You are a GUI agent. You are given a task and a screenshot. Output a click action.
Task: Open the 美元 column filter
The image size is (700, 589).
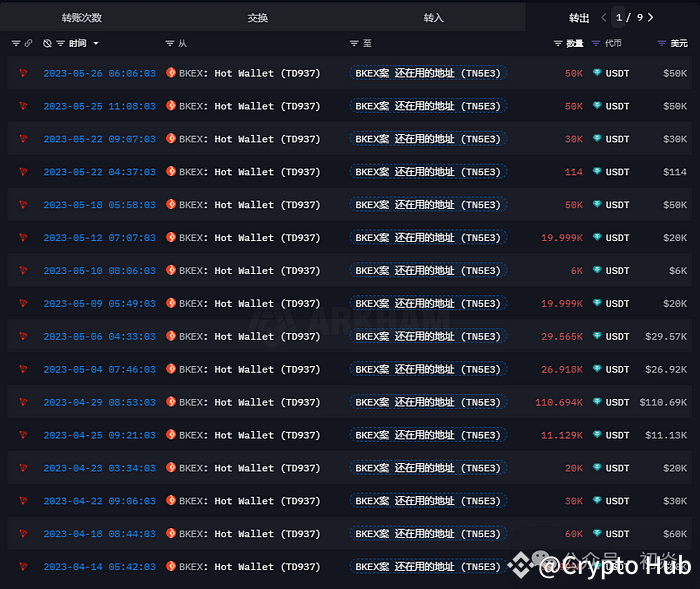tap(662, 43)
